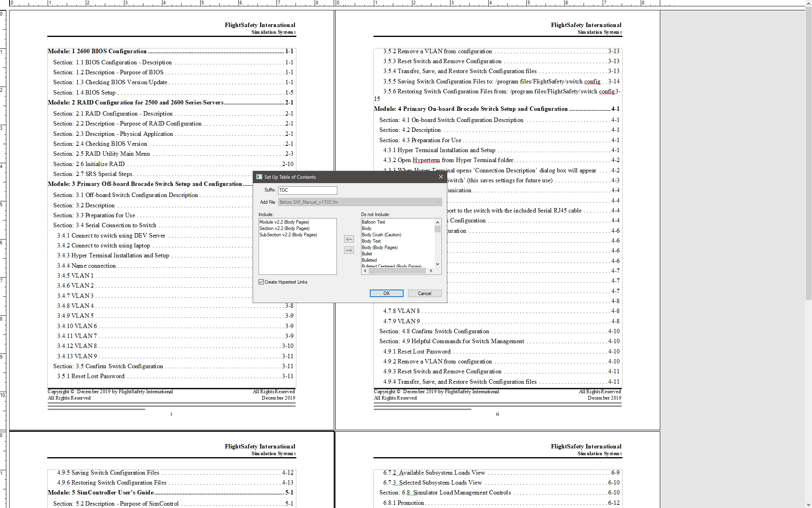Click OK to generate the table of contents
This screenshot has height=508, width=812.
[x=386, y=293]
